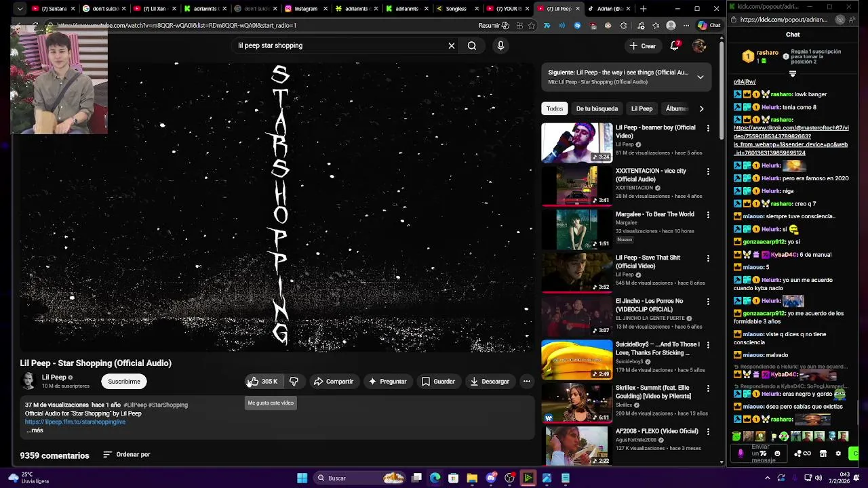Open options for XXXTENTACION vice city video
The width and height of the screenshot is (868, 488).
click(708, 171)
